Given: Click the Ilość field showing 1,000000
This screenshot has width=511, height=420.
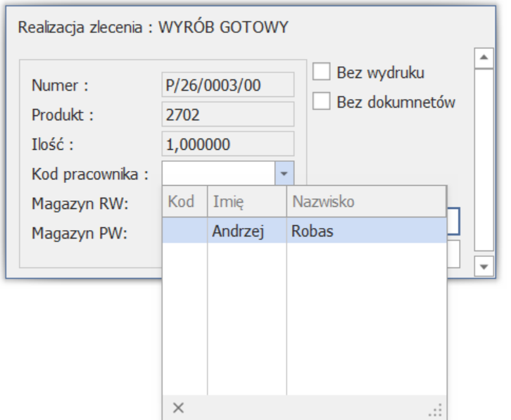Looking at the screenshot, I should point(227,144).
